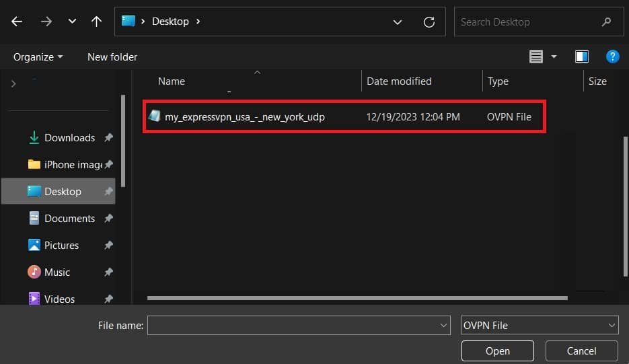Click the OVPN File type cell
This screenshot has width=629, height=364.
(x=509, y=117)
